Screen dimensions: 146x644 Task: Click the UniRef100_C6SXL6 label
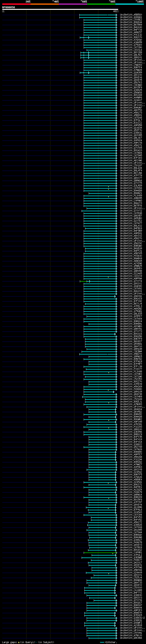131,50
